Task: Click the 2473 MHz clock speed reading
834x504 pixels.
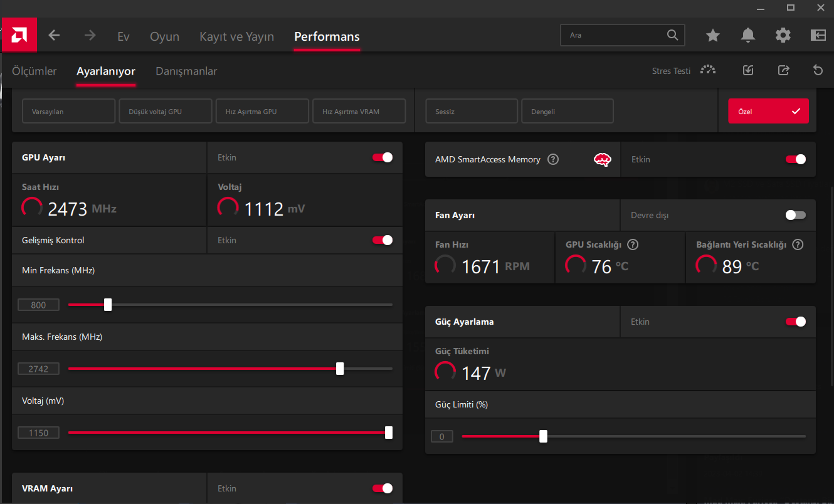Action: pyautogui.click(x=82, y=209)
